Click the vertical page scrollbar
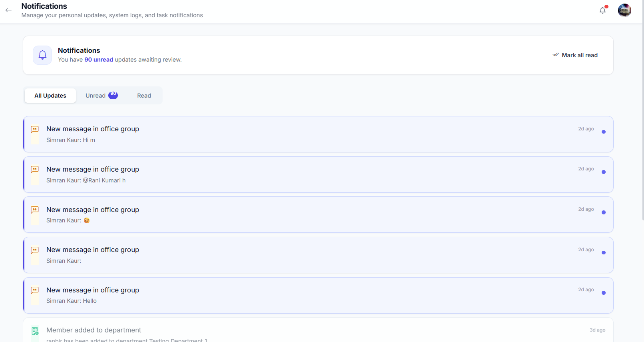The width and height of the screenshot is (644, 342). point(643,110)
